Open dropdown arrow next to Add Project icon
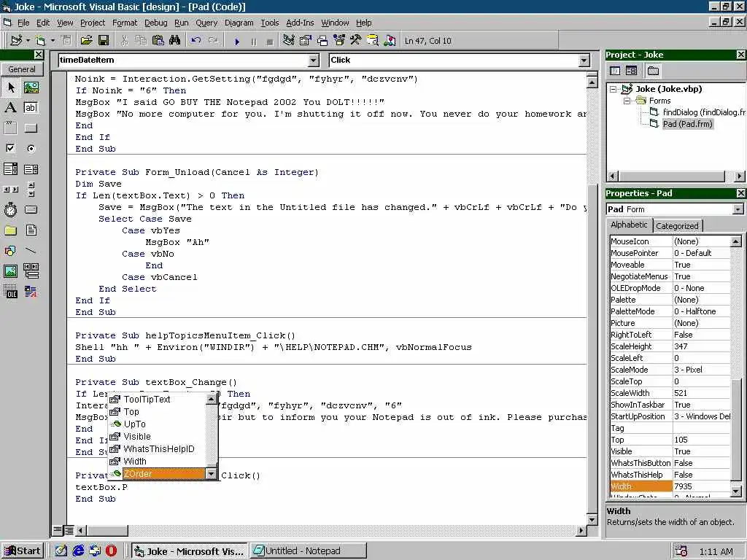 pyautogui.click(x=28, y=41)
